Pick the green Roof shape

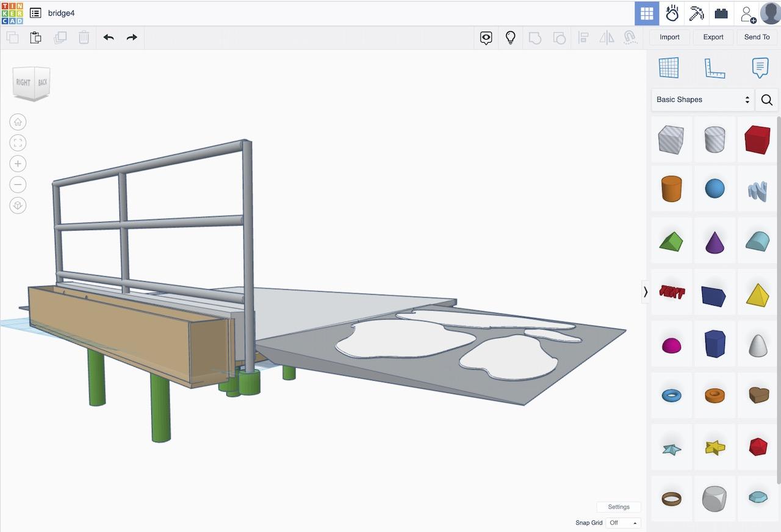click(671, 242)
